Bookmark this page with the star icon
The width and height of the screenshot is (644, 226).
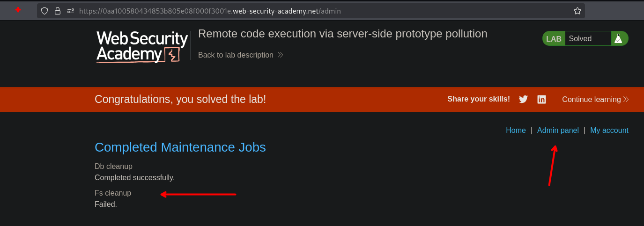pyautogui.click(x=577, y=10)
